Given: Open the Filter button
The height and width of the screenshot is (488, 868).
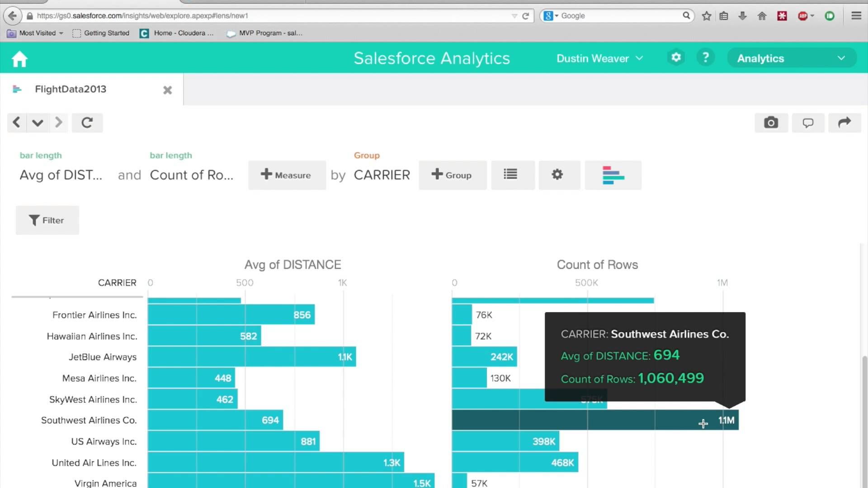Looking at the screenshot, I should coord(47,220).
